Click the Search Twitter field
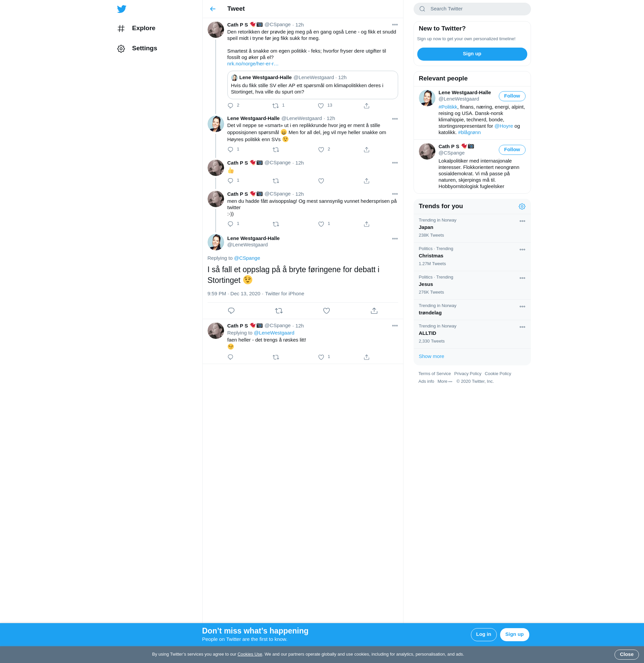Image resolution: width=644 pixels, height=663 pixels. click(x=472, y=9)
